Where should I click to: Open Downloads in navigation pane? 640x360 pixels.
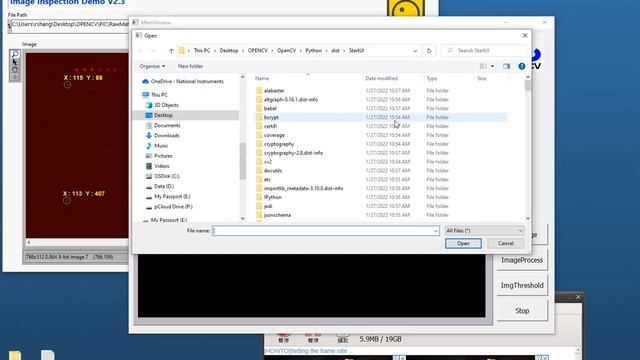click(167, 136)
